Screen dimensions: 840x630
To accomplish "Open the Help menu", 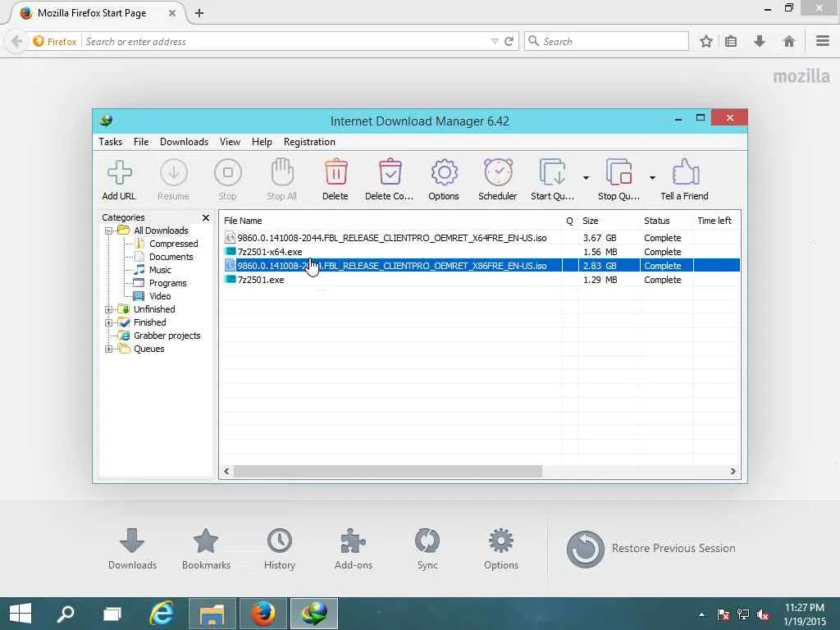I will point(262,142).
